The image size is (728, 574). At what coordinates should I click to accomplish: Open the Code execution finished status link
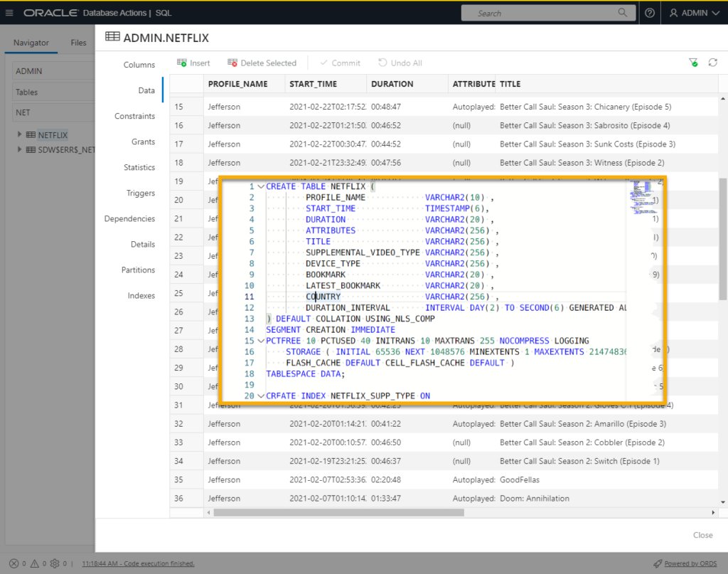(x=138, y=563)
